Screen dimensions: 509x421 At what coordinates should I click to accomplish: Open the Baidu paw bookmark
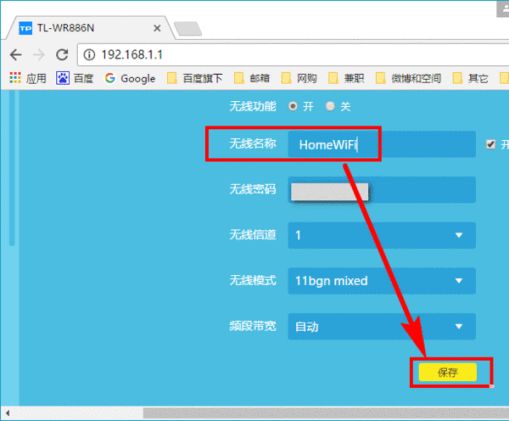tap(63, 78)
